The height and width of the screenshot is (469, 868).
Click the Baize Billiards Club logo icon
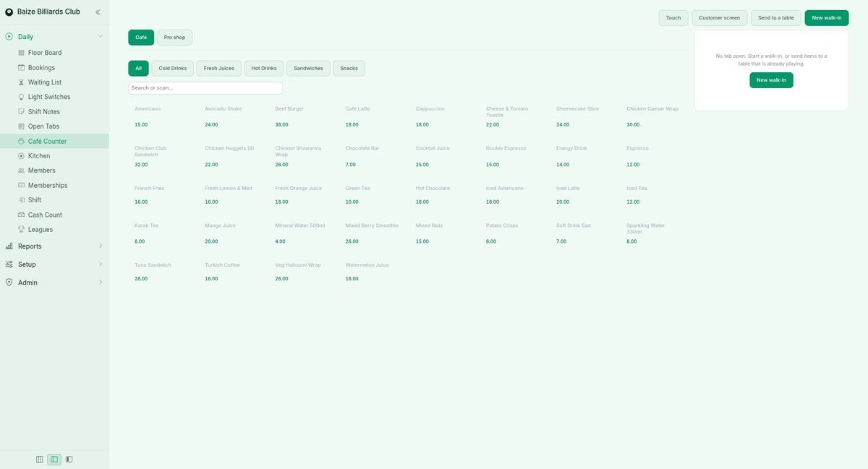(9, 12)
